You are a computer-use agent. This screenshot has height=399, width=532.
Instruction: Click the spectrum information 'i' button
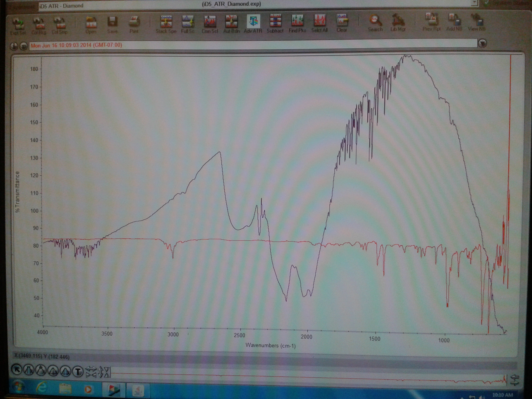click(14, 46)
